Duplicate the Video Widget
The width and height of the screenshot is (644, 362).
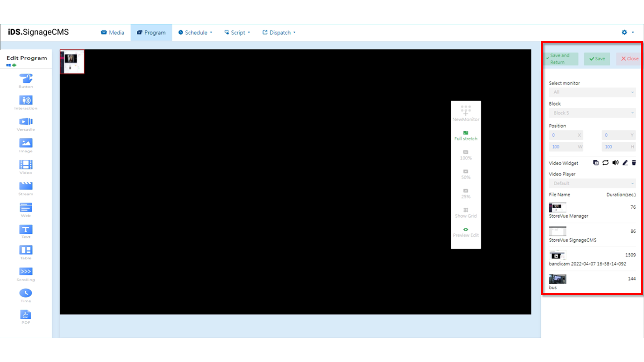[x=596, y=162]
